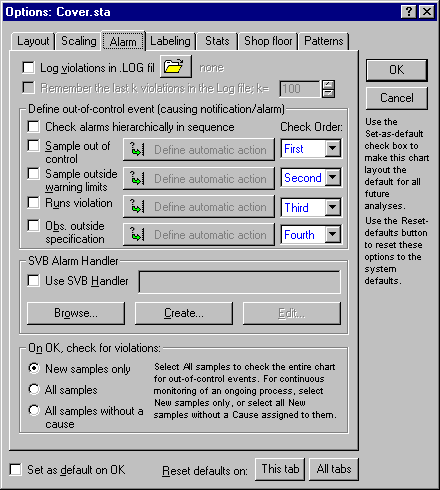This screenshot has height=490, width=440.
Task: Click the help question mark button in title bar
Action: point(409,12)
